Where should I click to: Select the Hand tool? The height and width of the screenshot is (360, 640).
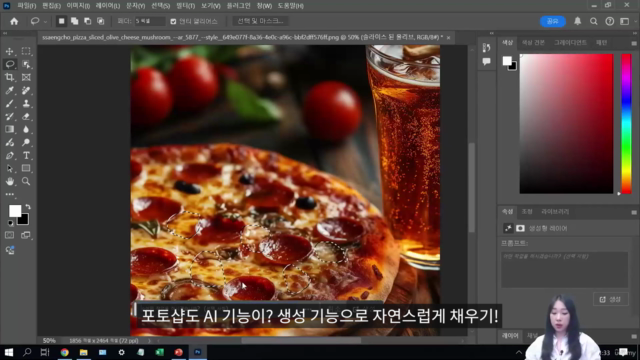point(9,181)
